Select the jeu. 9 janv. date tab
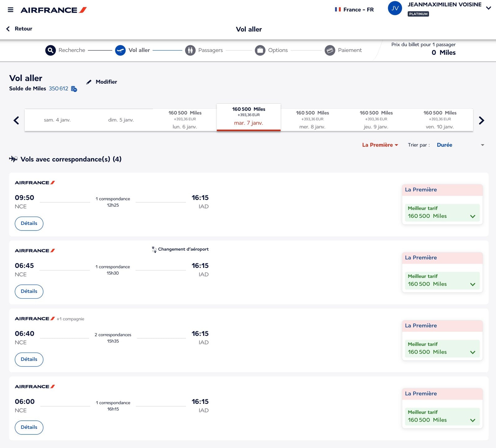The width and height of the screenshot is (496, 448). (x=376, y=120)
